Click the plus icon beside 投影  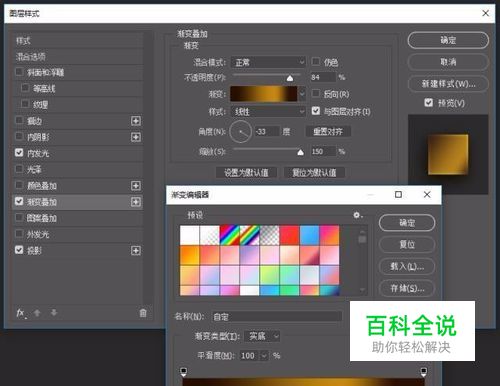point(136,250)
